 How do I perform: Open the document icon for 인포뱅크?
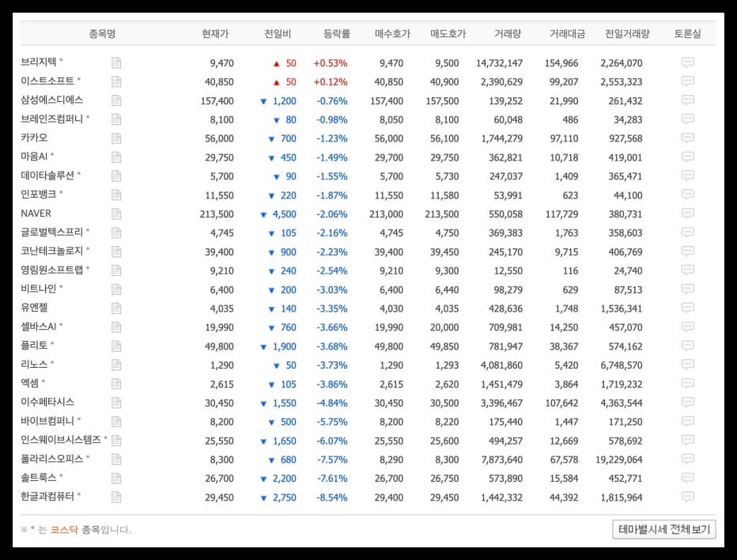pos(116,195)
